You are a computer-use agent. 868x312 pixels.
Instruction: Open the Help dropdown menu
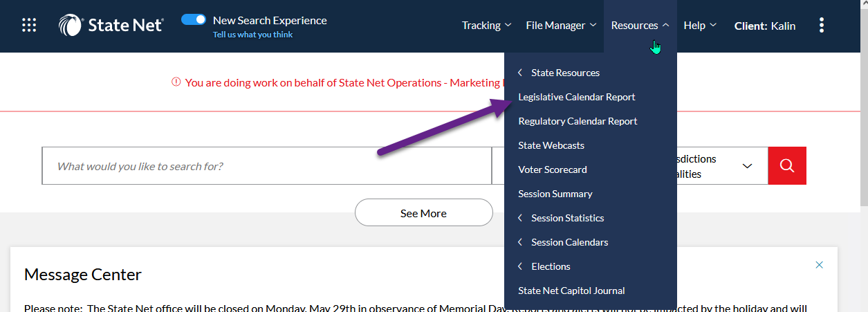(x=700, y=26)
